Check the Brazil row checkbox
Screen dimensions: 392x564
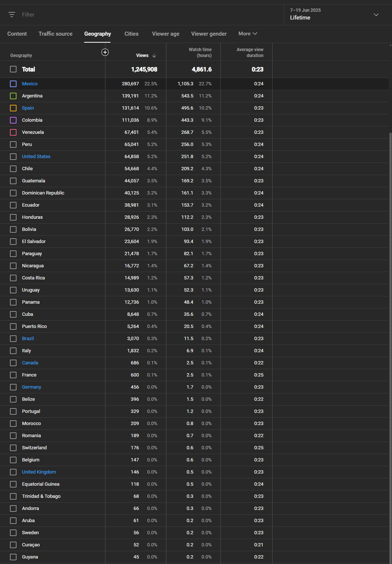(x=13, y=339)
